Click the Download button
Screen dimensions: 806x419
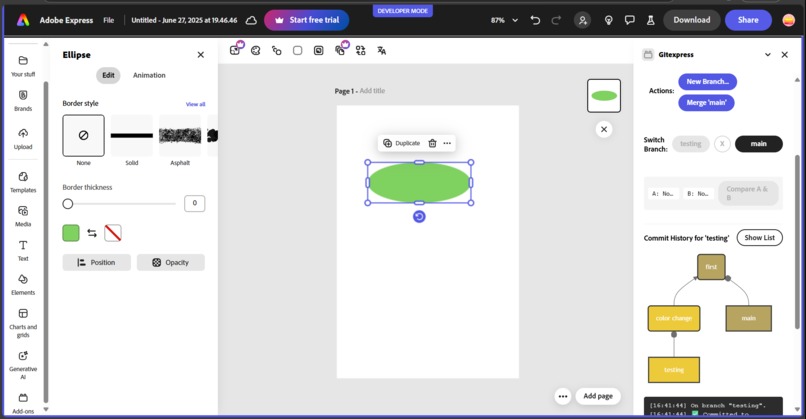pyautogui.click(x=692, y=20)
